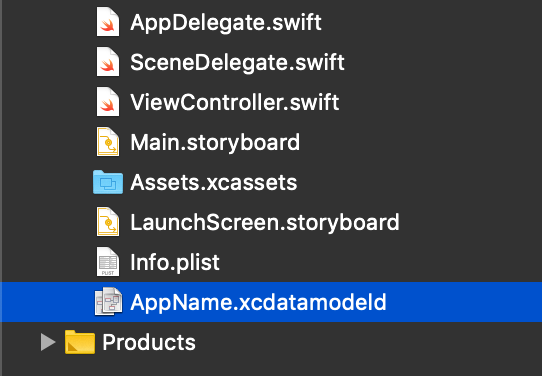Open LaunchScreen.storyboard file name
The image size is (542, 376).
tap(265, 222)
